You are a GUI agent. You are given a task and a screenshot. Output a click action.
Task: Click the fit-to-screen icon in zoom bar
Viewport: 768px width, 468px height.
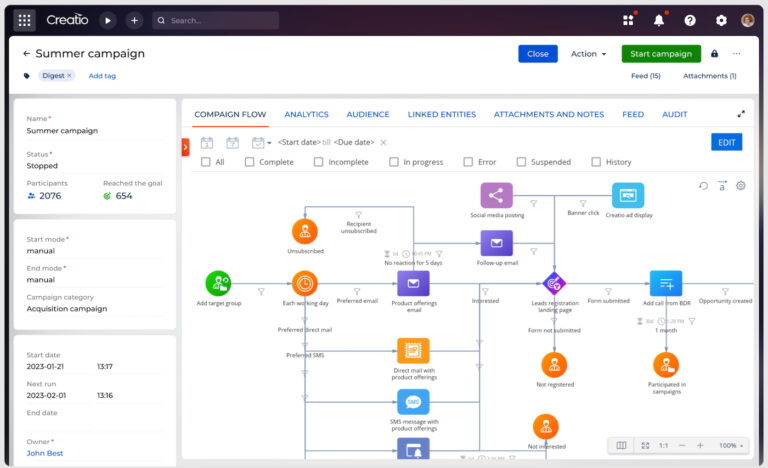click(645, 445)
